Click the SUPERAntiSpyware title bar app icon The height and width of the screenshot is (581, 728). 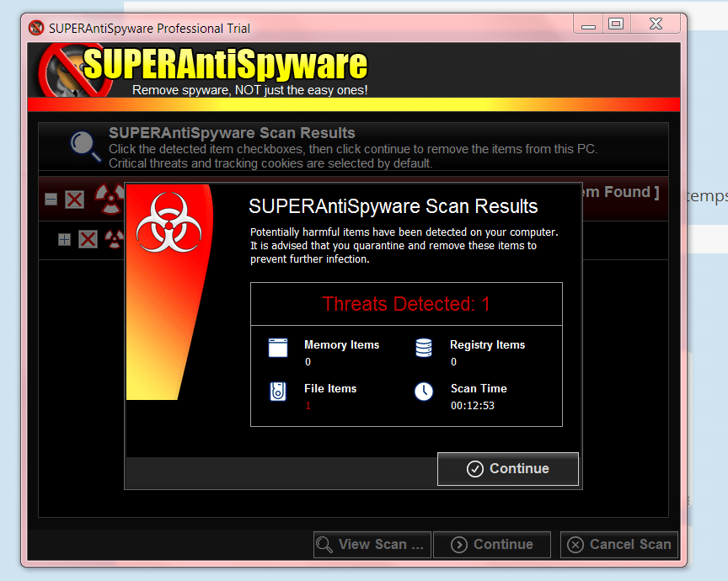(36, 28)
